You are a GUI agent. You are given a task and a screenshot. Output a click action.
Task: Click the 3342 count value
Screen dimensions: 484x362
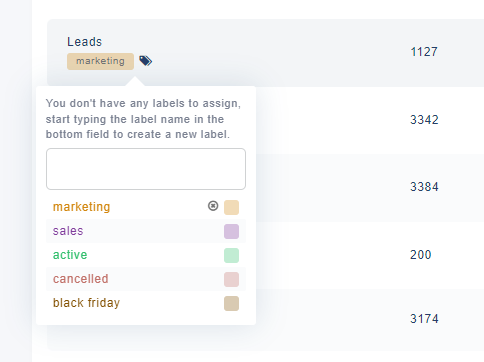[424, 120]
